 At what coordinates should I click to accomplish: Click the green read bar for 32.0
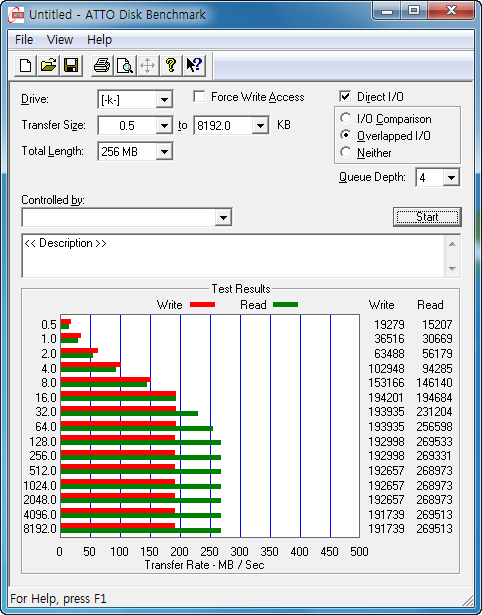(x=129, y=413)
